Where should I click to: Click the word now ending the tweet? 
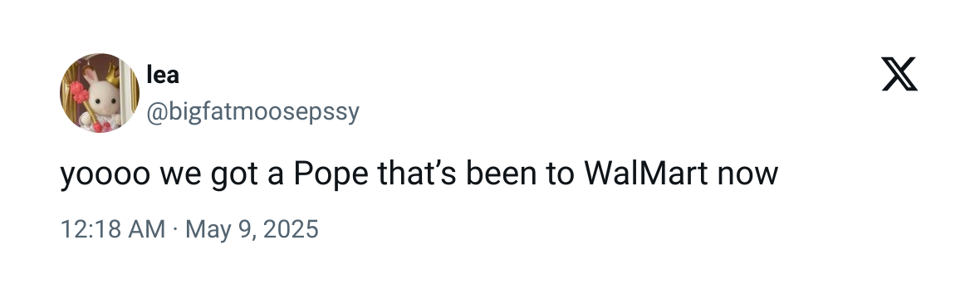click(x=748, y=176)
